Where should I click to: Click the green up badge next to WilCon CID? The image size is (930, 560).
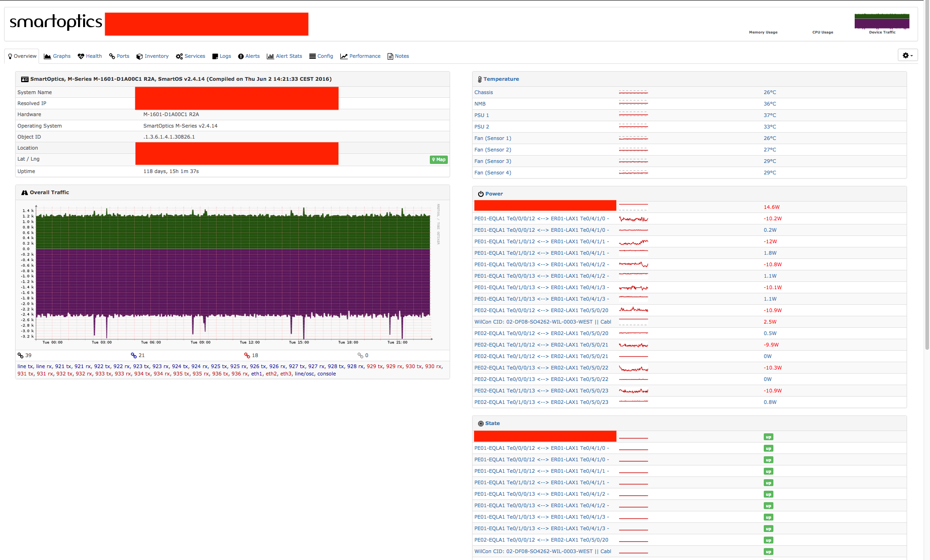coord(768,551)
